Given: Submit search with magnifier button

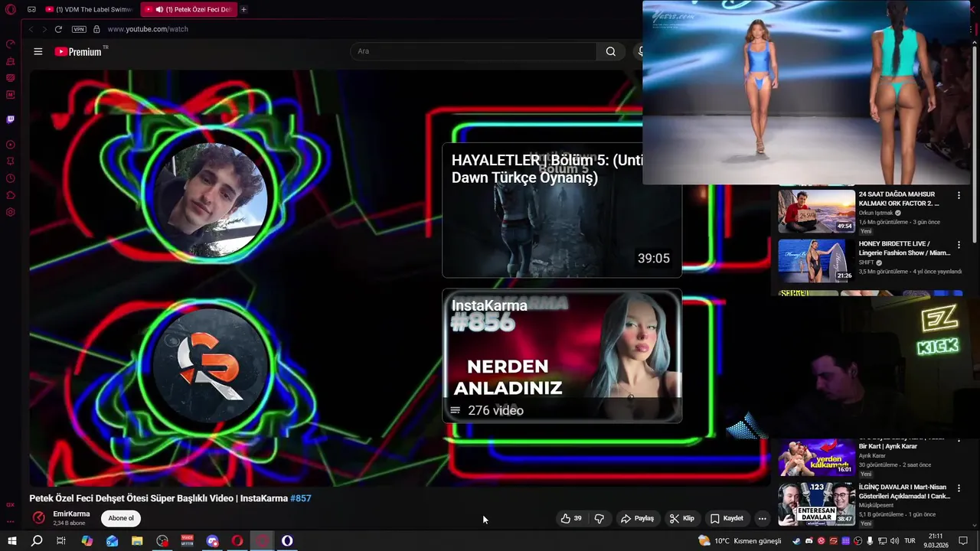Looking at the screenshot, I should (x=610, y=51).
